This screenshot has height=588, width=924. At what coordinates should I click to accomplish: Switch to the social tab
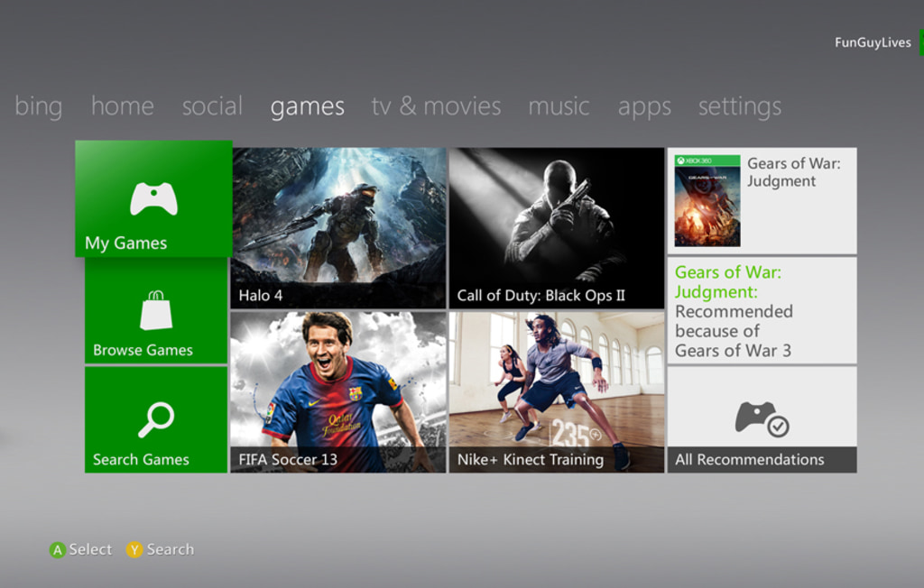[212, 106]
